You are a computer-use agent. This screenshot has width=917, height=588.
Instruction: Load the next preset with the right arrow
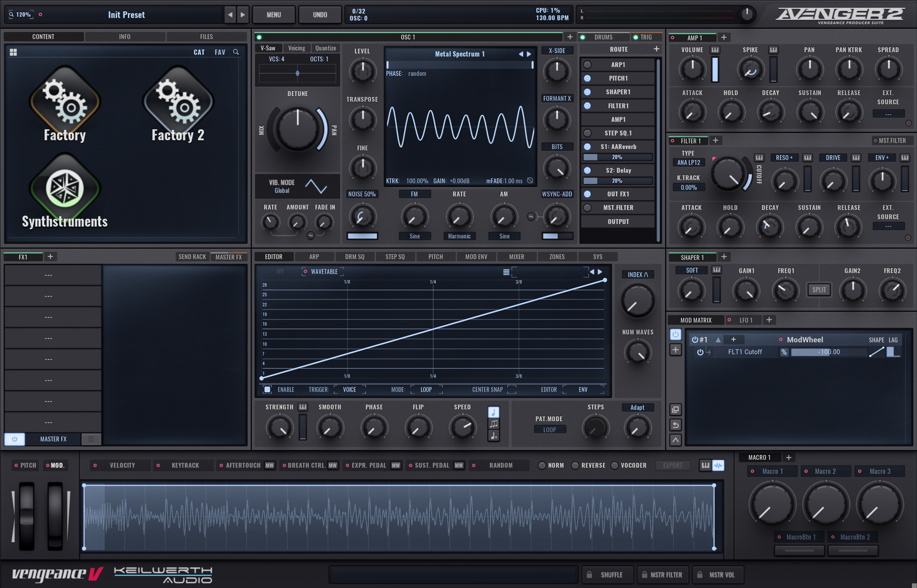[x=243, y=15]
